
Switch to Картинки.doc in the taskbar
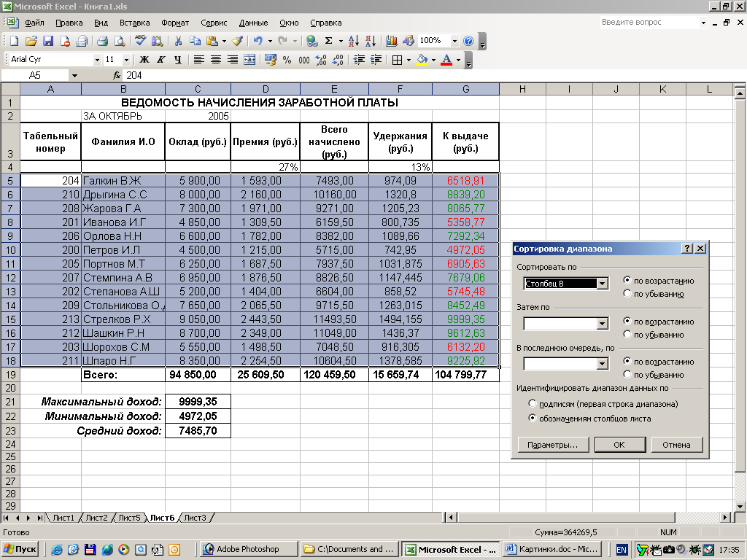[553, 549]
